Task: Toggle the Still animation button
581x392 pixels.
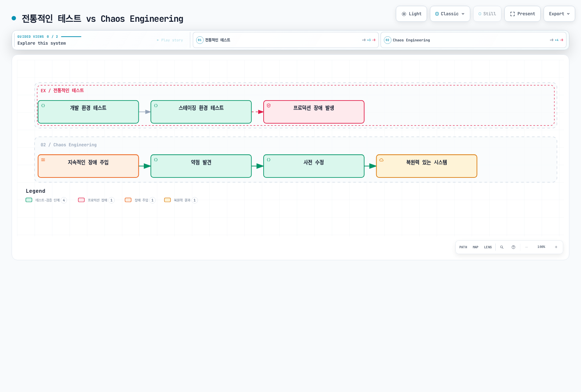Action: pyautogui.click(x=487, y=14)
